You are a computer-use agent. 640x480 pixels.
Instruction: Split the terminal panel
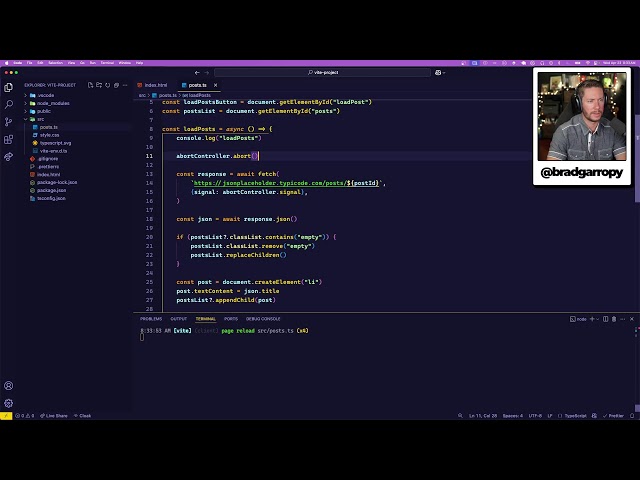[605, 319]
